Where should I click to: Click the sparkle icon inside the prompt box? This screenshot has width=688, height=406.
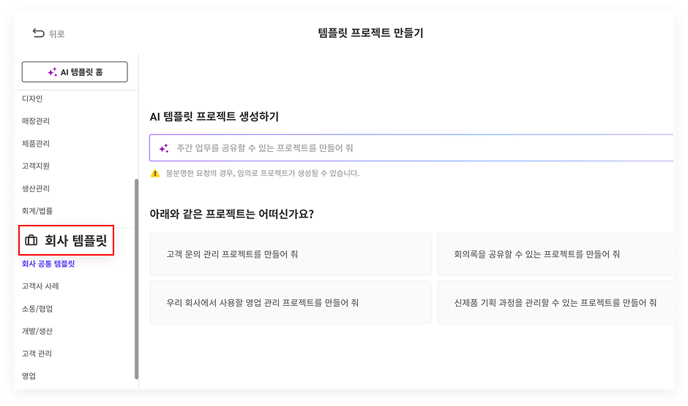tap(163, 148)
